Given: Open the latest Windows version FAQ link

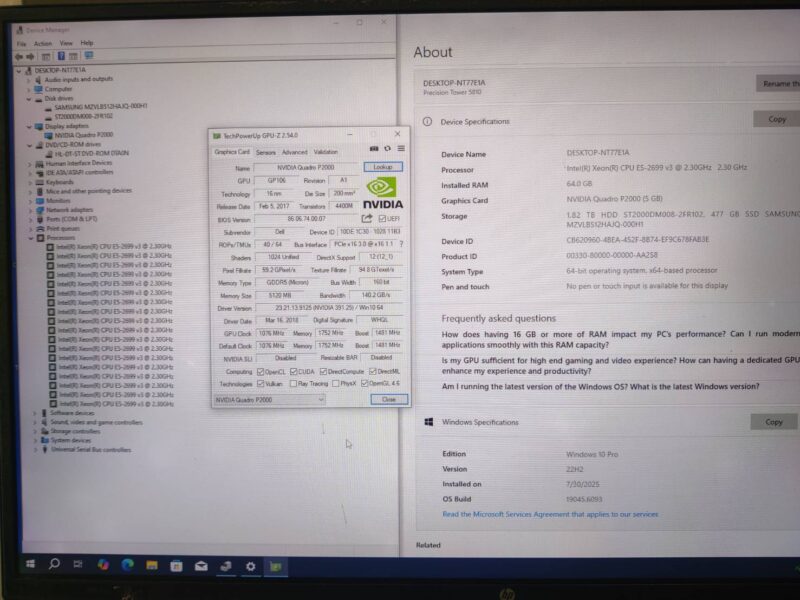Looking at the screenshot, I should [601, 386].
